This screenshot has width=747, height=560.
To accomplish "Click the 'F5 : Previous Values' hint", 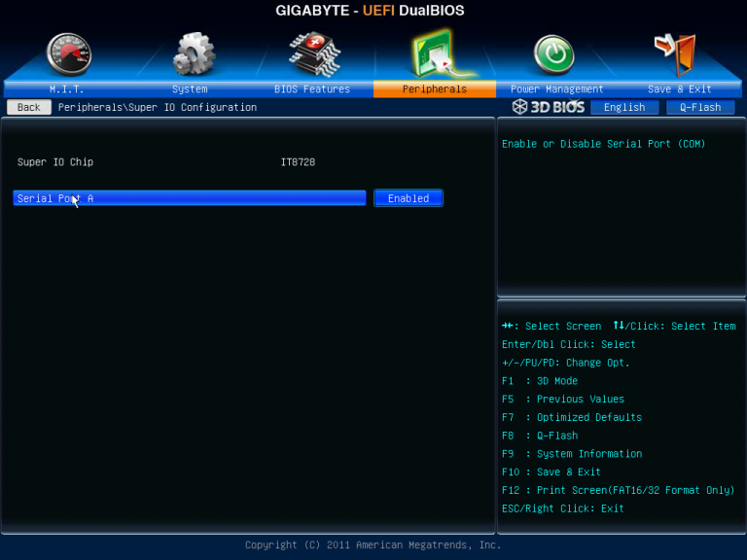I will [563, 399].
